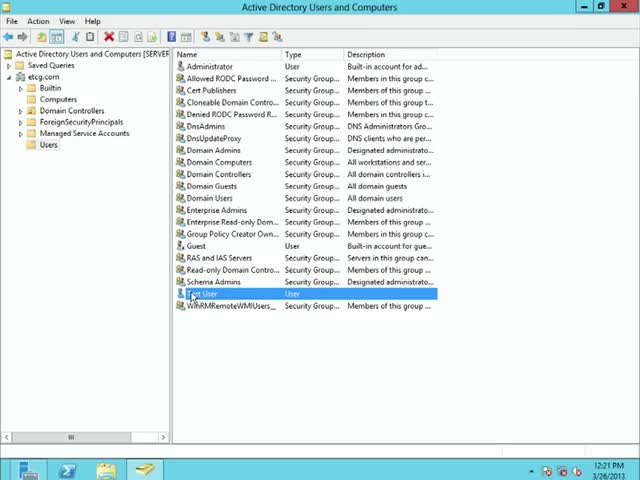Toggle the Show/Hide Action Pane icon
Screen dimensions: 640x480
[x=186, y=37]
